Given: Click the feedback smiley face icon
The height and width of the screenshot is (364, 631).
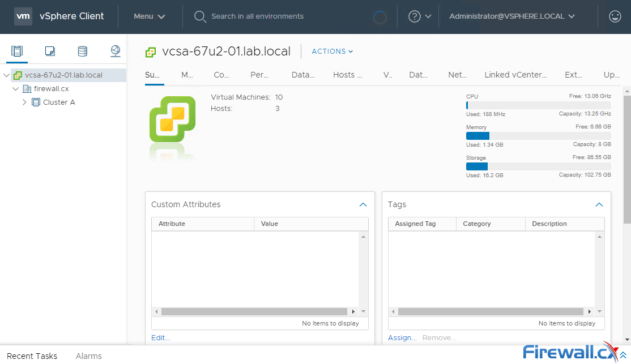Looking at the screenshot, I should coord(615,16).
